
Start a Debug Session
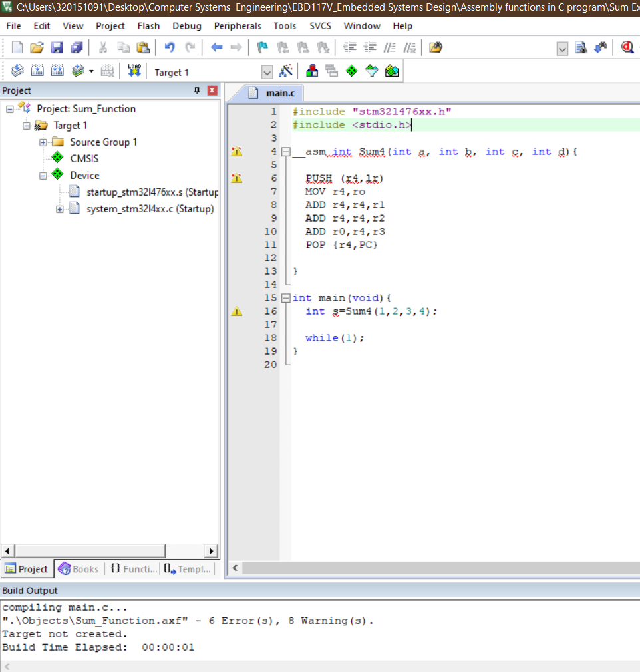pos(625,47)
